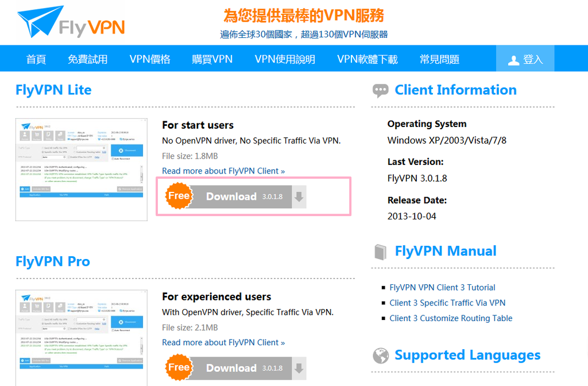The height and width of the screenshot is (386, 588).
Task: Click the FlyVPN Manual heading
Action: [x=446, y=252]
